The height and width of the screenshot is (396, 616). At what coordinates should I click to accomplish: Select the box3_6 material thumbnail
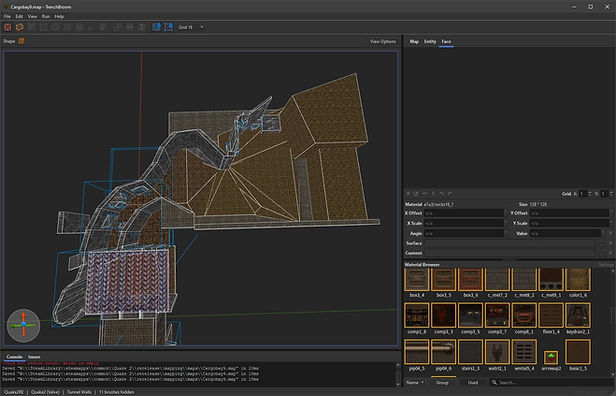(x=470, y=279)
